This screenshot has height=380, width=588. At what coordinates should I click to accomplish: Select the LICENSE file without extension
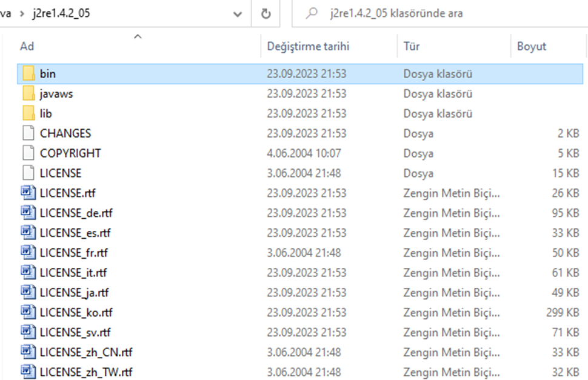[x=61, y=173]
